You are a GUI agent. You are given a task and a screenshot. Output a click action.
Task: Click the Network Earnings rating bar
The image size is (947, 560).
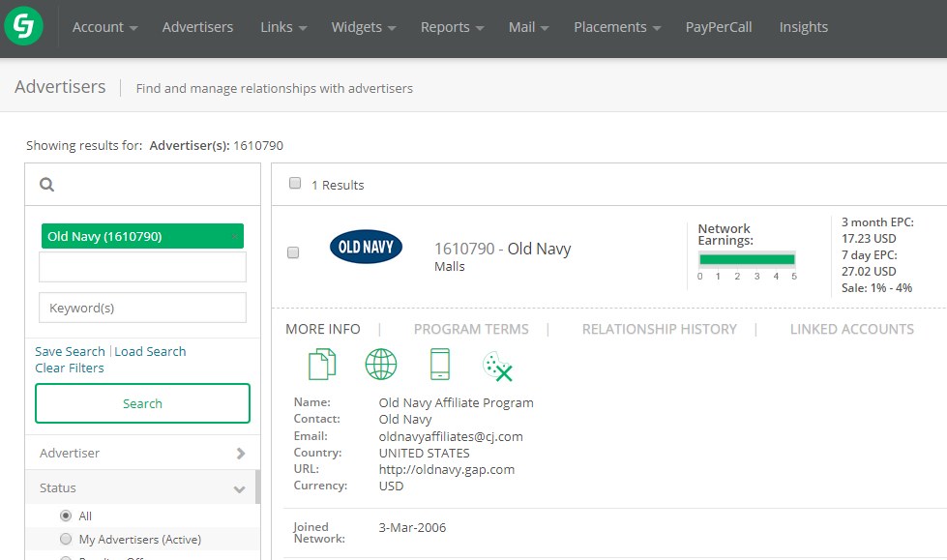[x=747, y=259]
